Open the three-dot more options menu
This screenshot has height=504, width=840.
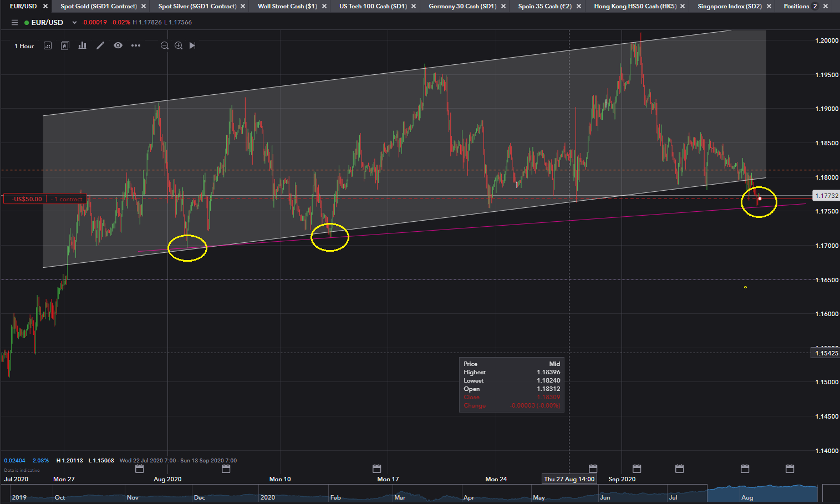(x=136, y=45)
